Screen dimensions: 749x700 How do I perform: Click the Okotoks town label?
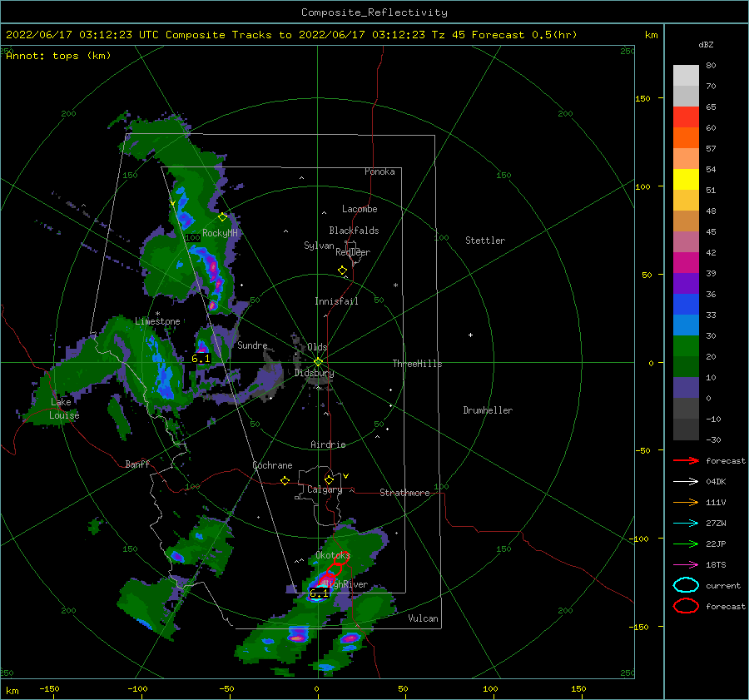[x=333, y=556]
